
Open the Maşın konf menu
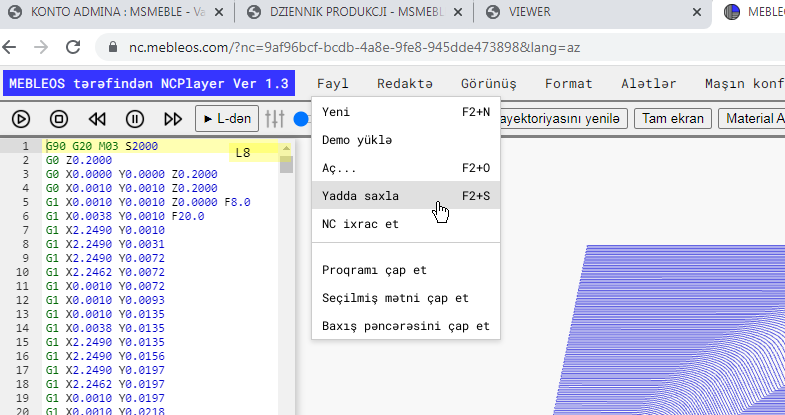[x=744, y=84]
